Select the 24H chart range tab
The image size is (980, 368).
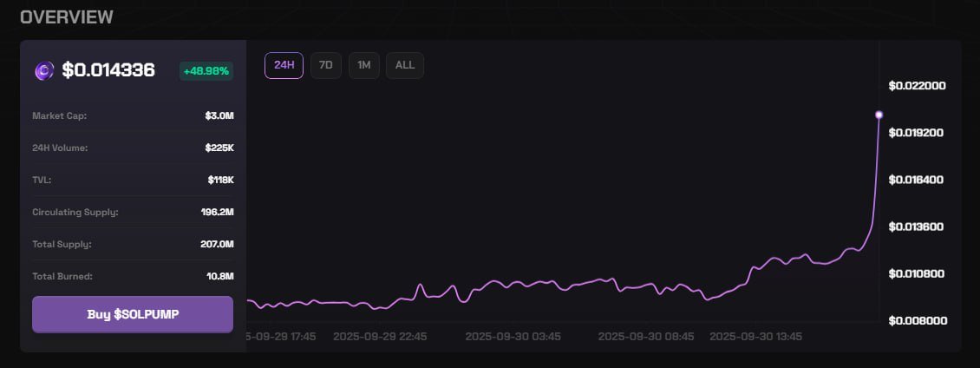pos(284,65)
